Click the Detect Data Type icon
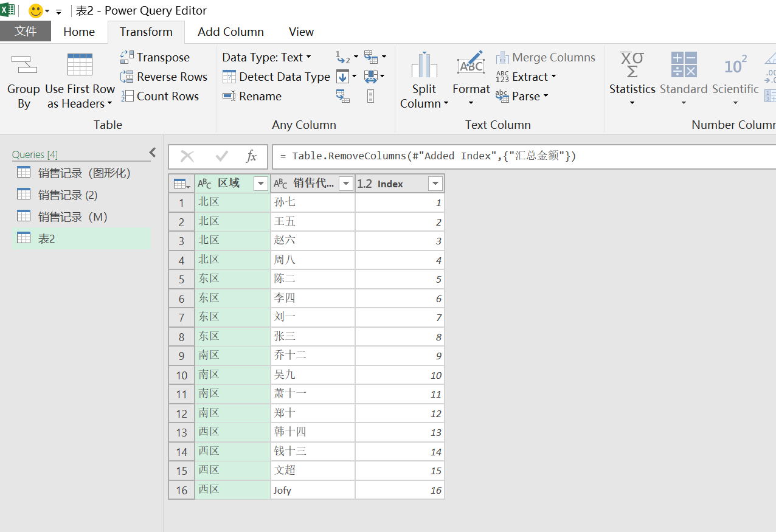This screenshot has height=532, width=776. point(229,77)
